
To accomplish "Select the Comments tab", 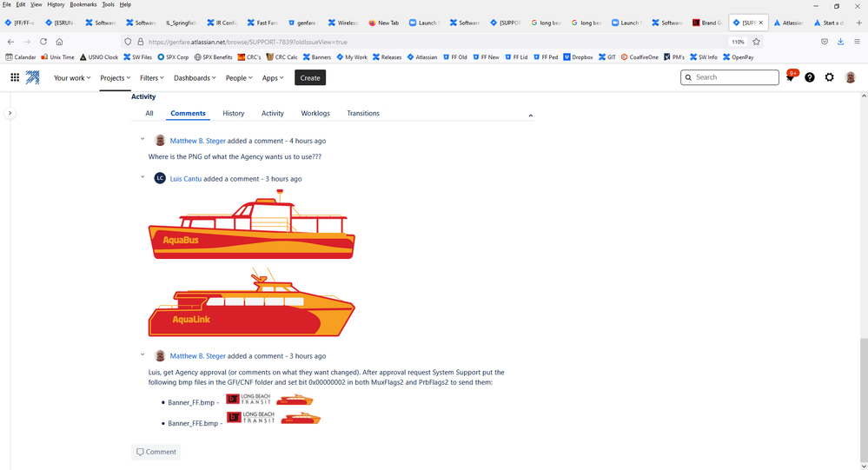I will (188, 113).
